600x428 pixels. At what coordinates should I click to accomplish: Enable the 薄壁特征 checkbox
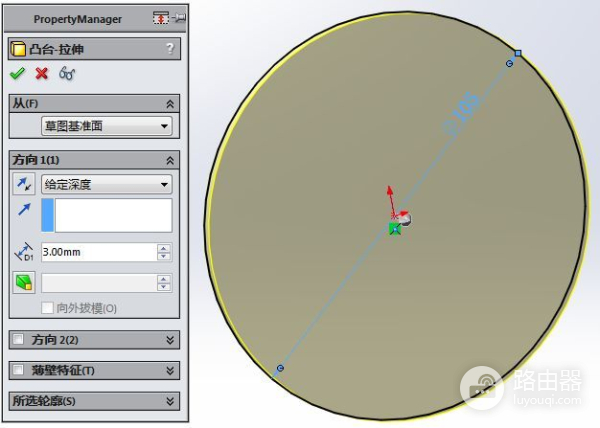tap(18, 371)
